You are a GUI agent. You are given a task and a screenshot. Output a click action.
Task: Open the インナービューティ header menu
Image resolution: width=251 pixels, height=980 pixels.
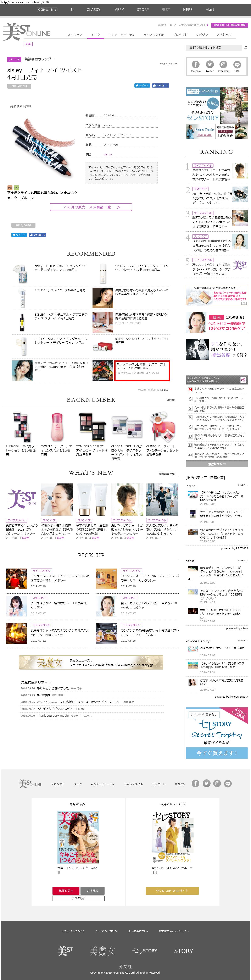click(x=122, y=35)
